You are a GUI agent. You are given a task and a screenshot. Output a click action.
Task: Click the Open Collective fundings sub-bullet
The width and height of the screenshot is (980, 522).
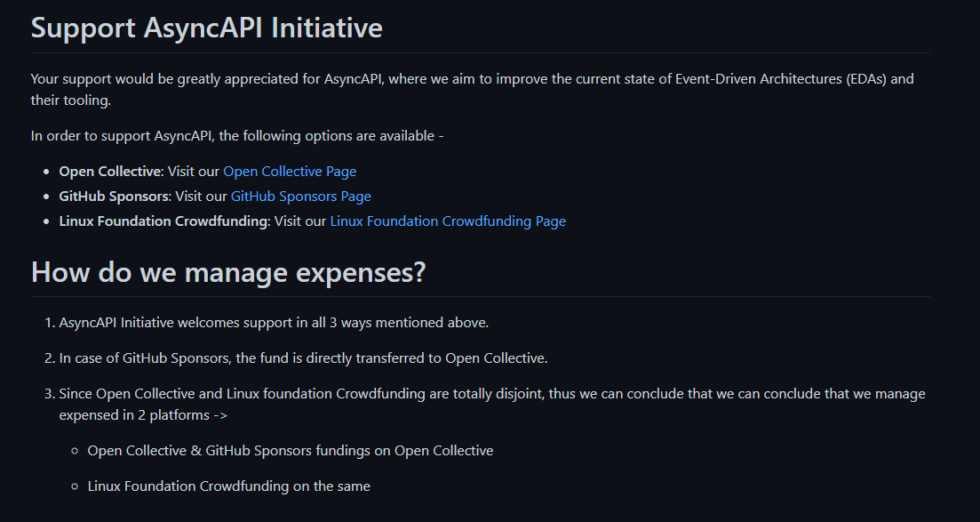pos(289,450)
